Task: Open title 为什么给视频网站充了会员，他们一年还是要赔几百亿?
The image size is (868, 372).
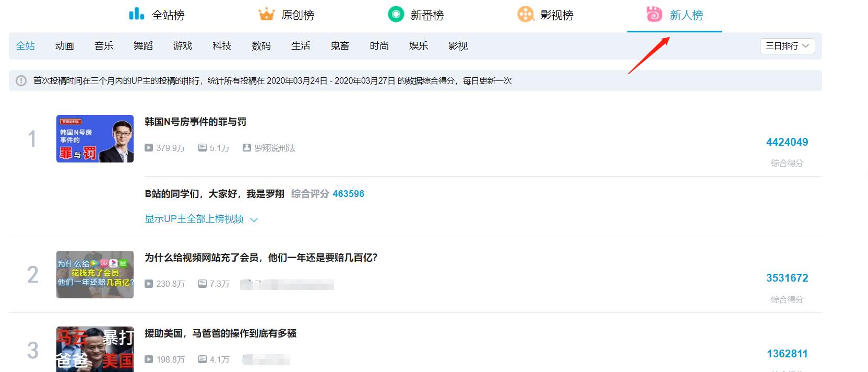Action: 261,258
